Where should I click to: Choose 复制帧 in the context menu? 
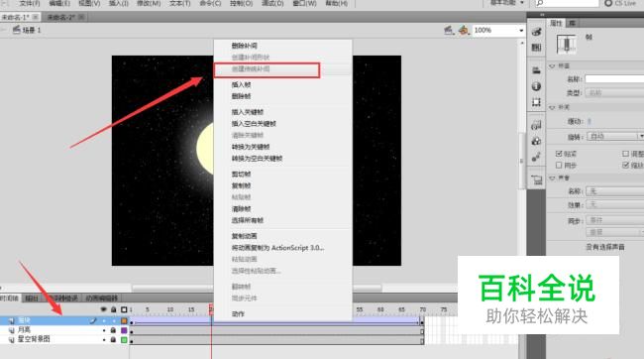click(241, 185)
